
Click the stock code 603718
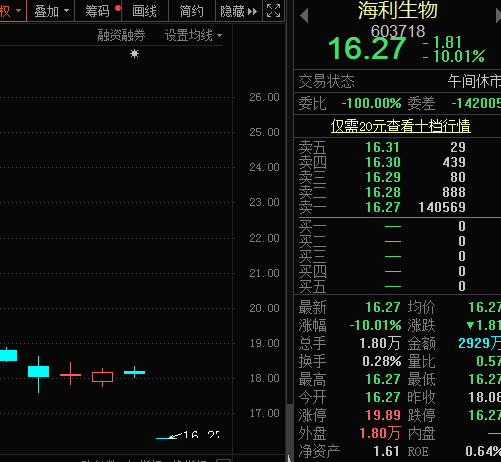(x=398, y=31)
